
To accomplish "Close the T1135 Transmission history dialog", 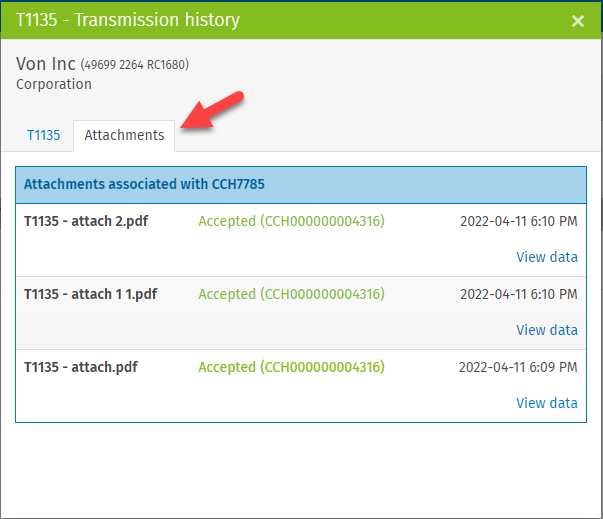I will (x=578, y=21).
